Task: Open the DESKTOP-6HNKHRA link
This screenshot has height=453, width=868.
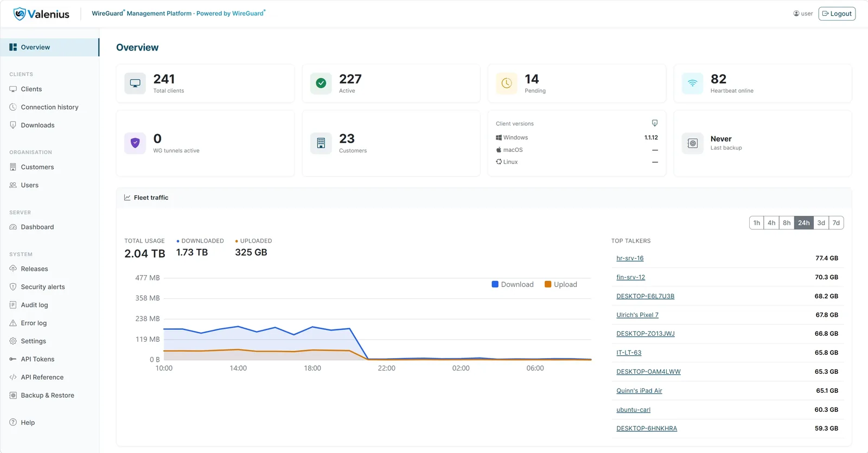Action: coord(647,429)
